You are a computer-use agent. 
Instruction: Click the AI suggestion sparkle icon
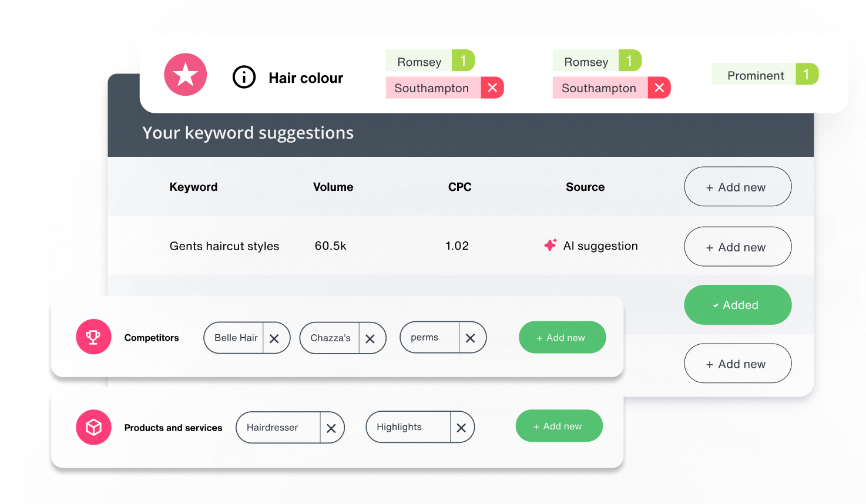coord(551,245)
